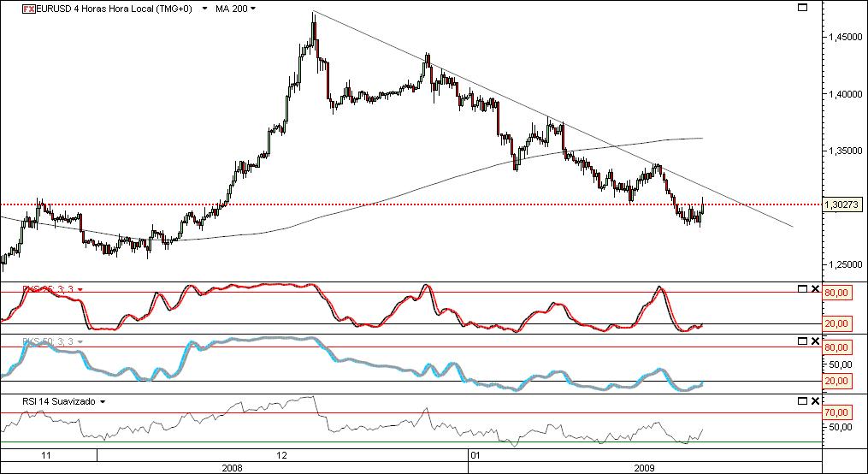Close the PKS 50 indicator panel
Image resolution: width=868 pixels, height=474 pixels.
pos(815,341)
